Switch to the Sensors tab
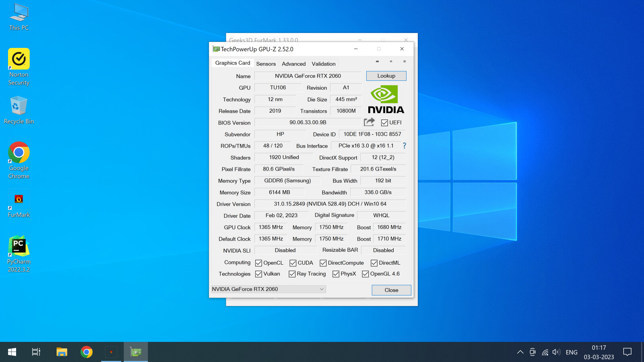This screenshot has height=362, width=644. (x=266, y=64)
